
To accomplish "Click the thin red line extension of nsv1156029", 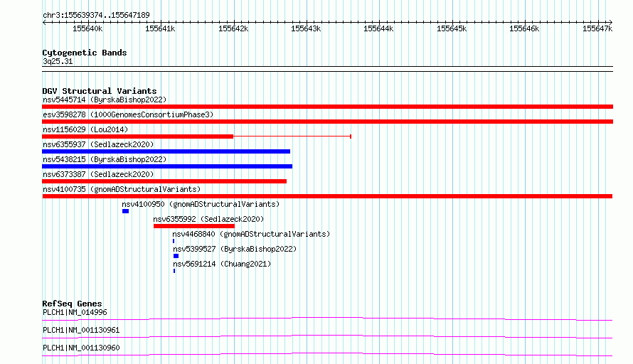I will 292,136.
